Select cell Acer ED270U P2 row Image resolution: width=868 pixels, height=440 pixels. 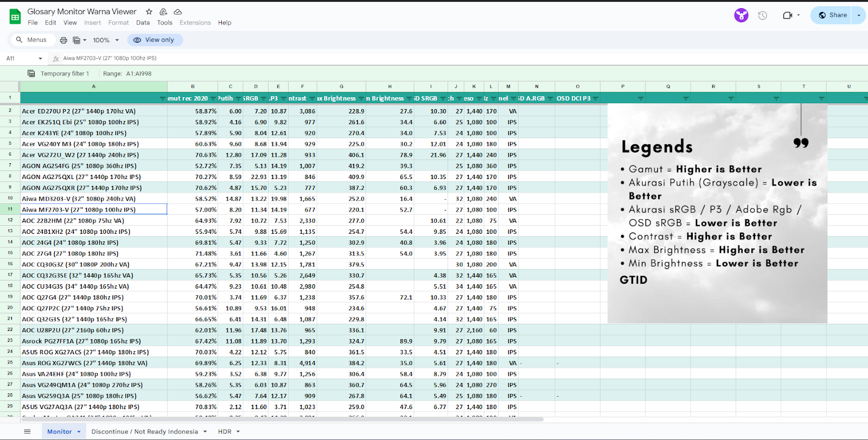tap(93, 111)
